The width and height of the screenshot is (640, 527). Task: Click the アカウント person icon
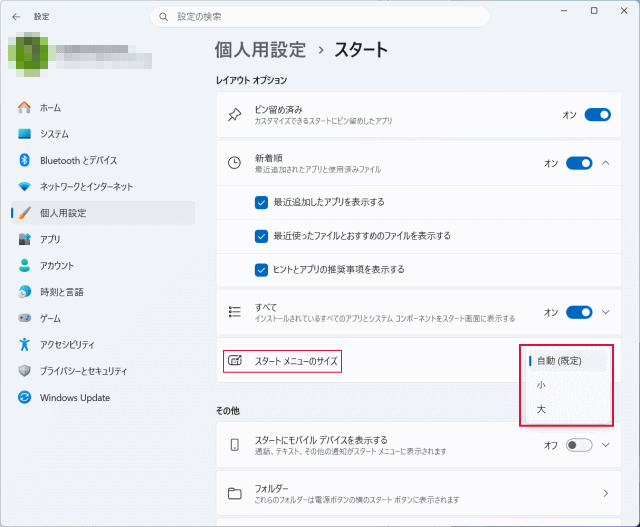pos(24,265)
